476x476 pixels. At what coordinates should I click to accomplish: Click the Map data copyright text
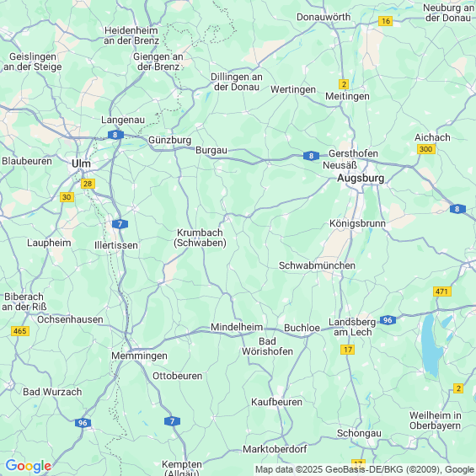[x=365, y=469]
